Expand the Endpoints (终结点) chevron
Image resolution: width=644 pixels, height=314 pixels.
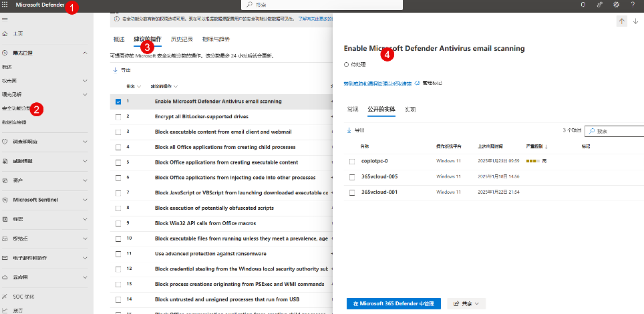(x=85, y=239)
